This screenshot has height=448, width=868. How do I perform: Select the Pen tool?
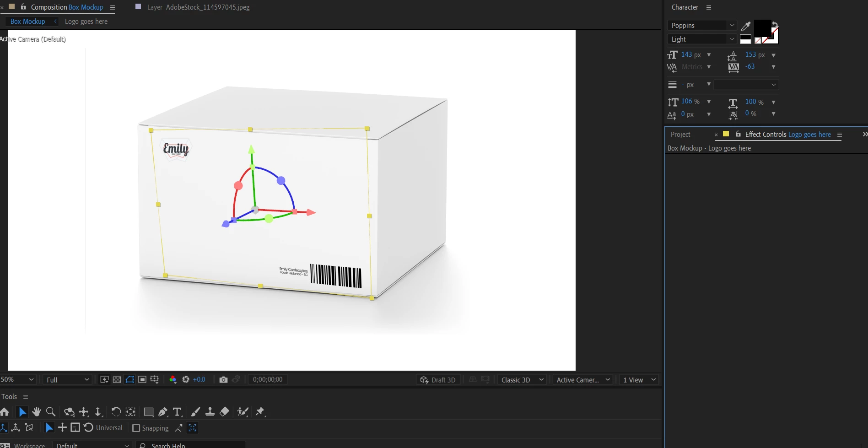pos(163,412)
